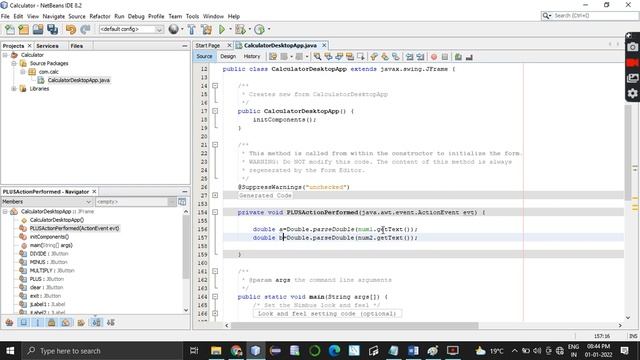Image resolution: width=640 pixels, height=360 pixels.
Task: Toggle Show Non-Public Members filter in Navigator
Action: [x=51, y=322]
